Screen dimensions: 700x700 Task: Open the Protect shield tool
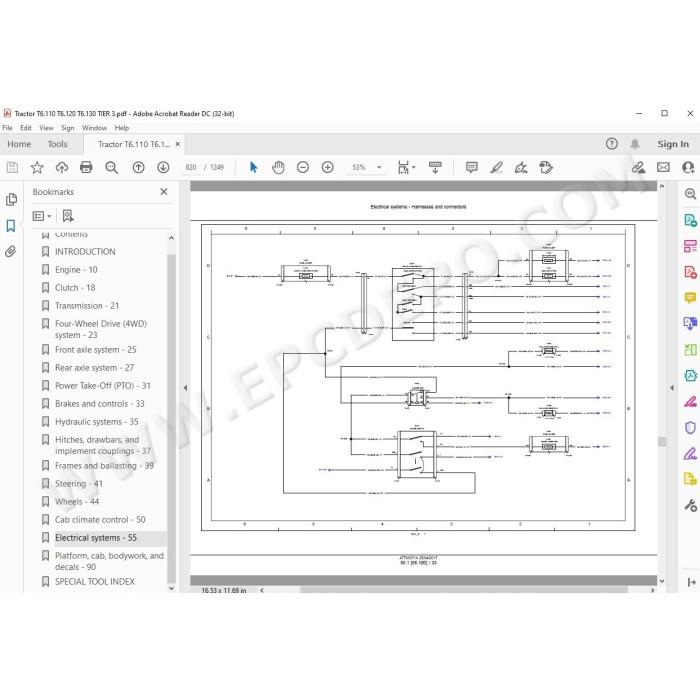coord(690,428)
